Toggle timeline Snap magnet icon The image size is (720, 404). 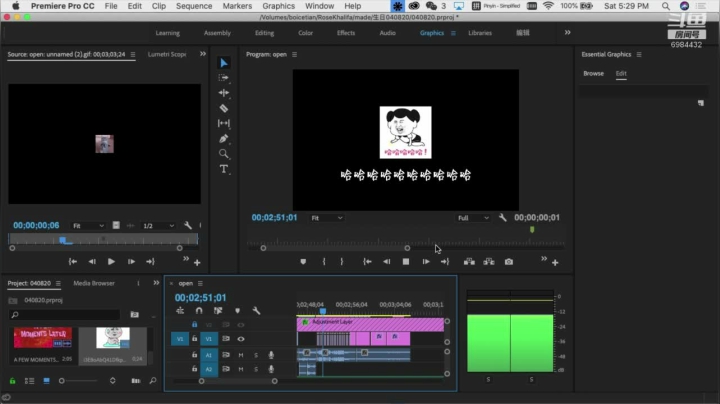(x=199, y=311)
